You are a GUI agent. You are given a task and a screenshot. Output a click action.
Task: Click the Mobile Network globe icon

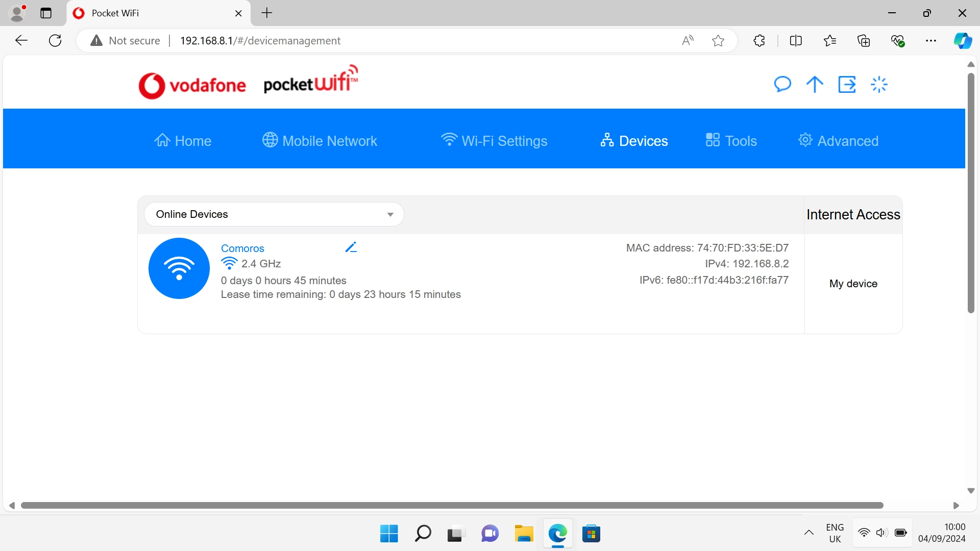(269, 140)
